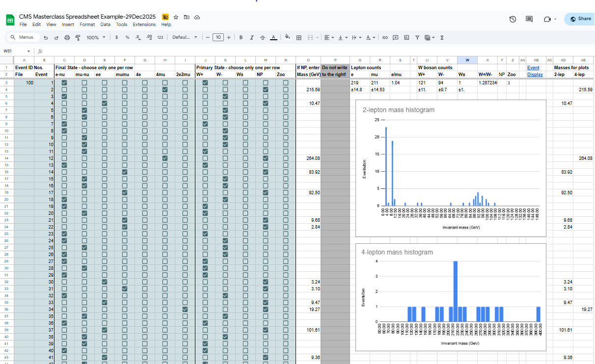The height and width of the screenshot is (364, 595).
Task: Open the fill color picker
Action: pos(287,37)
